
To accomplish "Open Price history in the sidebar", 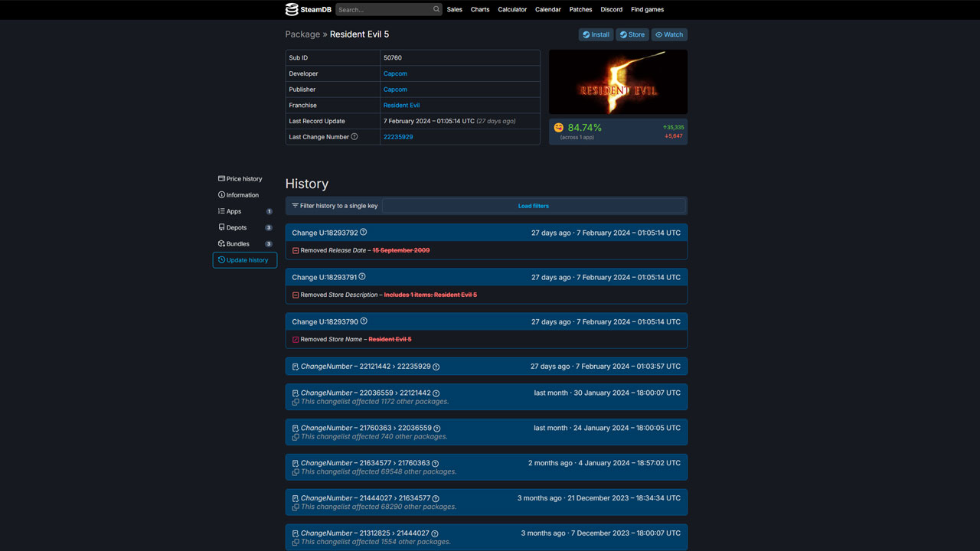I will (244, 179).
